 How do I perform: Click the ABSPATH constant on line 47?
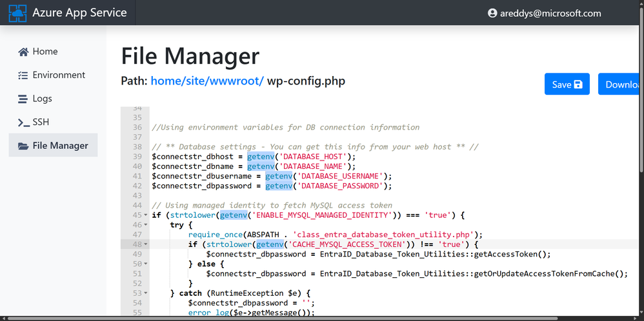click(x=263, y=235)
